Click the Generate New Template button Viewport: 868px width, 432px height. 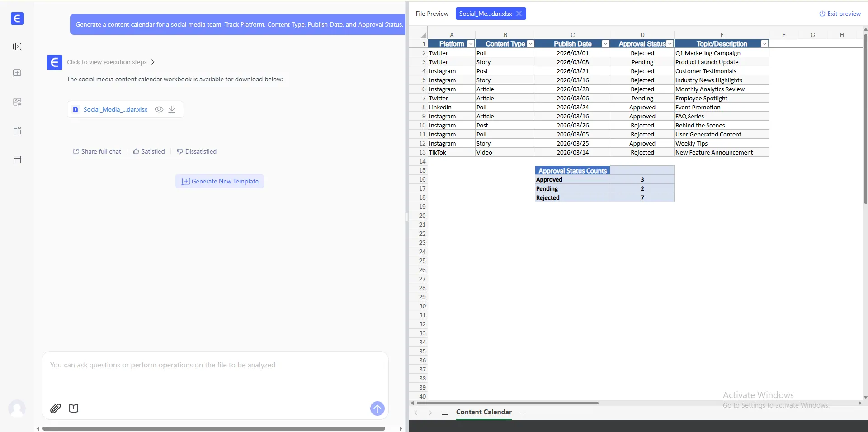[x=220, y=181]
